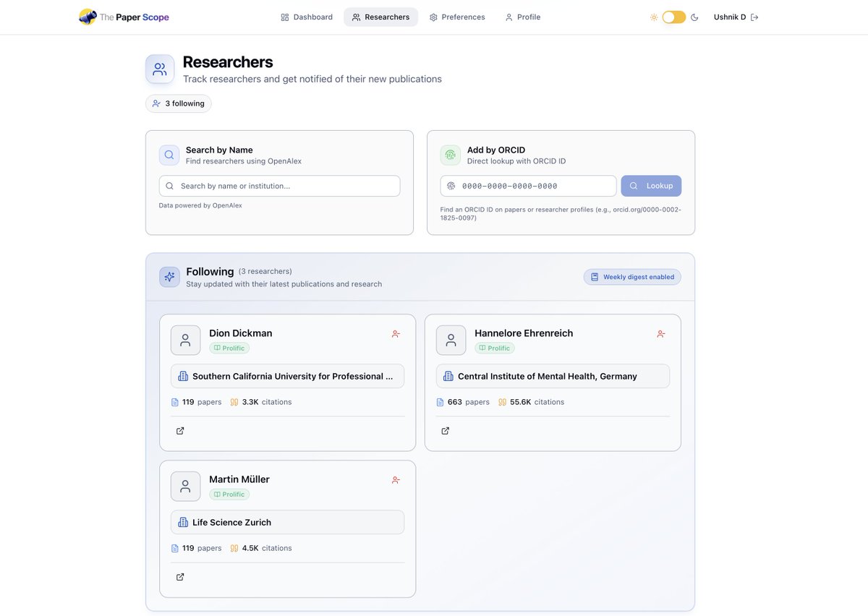Unfollow Dion Dickman
The height and width of the screenshot is (616, 868).
tap(396, 334)
